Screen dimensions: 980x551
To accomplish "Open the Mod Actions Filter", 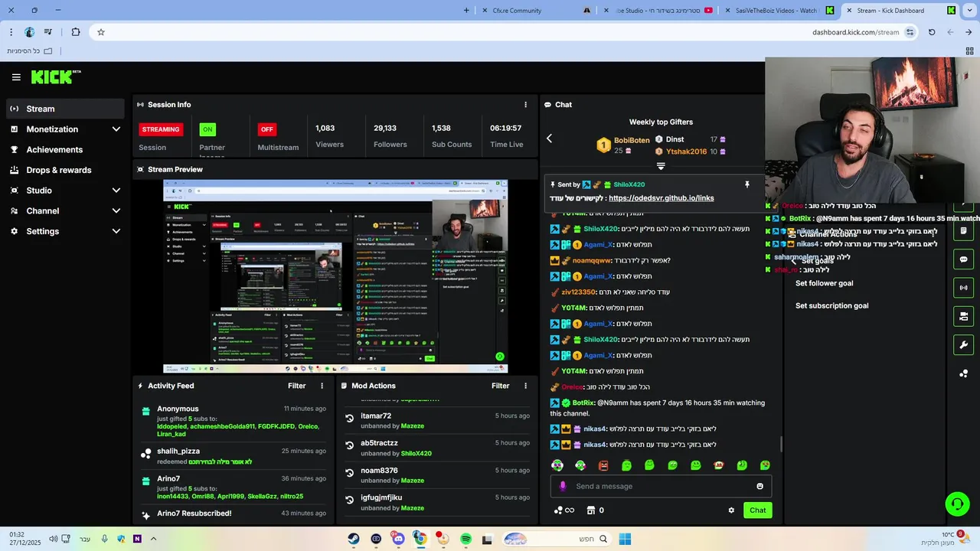I will [500, 386].
